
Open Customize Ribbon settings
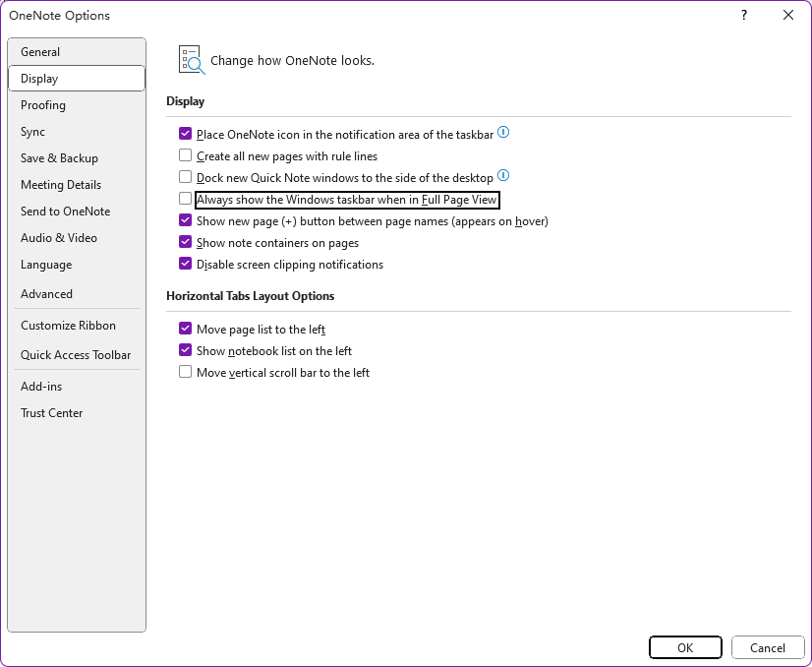pos(77,326)
